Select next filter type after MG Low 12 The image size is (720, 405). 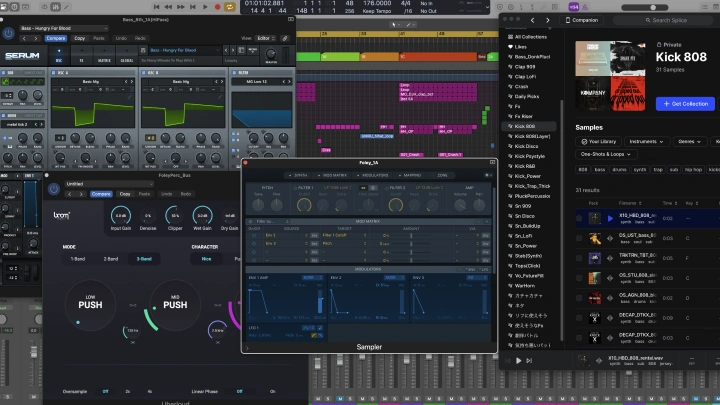289,82
